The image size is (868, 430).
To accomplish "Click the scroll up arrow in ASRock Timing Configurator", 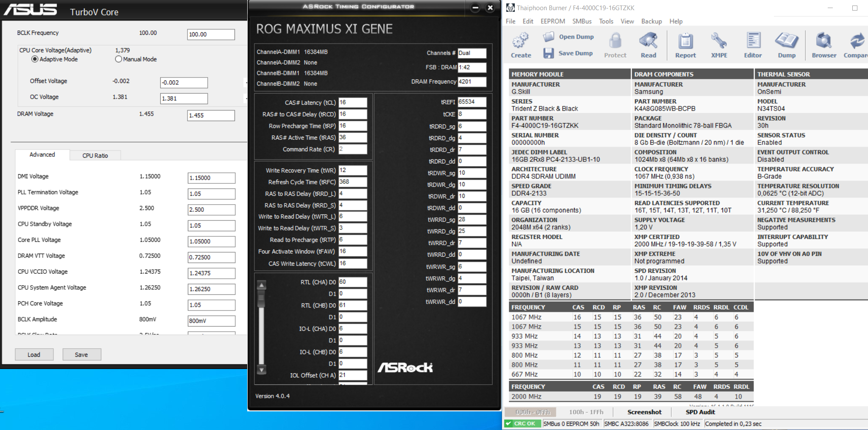I will tap(262, 285).
